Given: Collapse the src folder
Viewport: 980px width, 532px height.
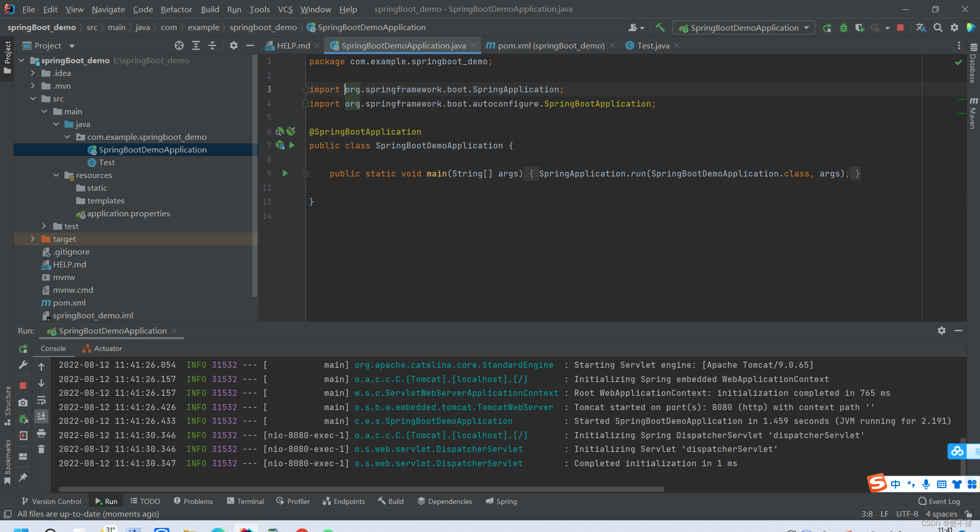Looking at the screenshot, I should (x=34, y=98).
